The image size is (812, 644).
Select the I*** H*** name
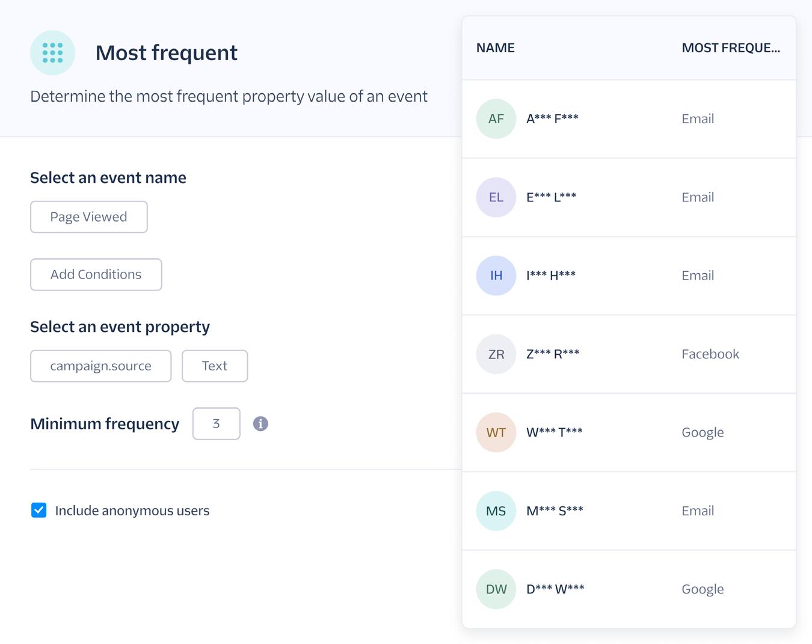(x=551, y=275)
